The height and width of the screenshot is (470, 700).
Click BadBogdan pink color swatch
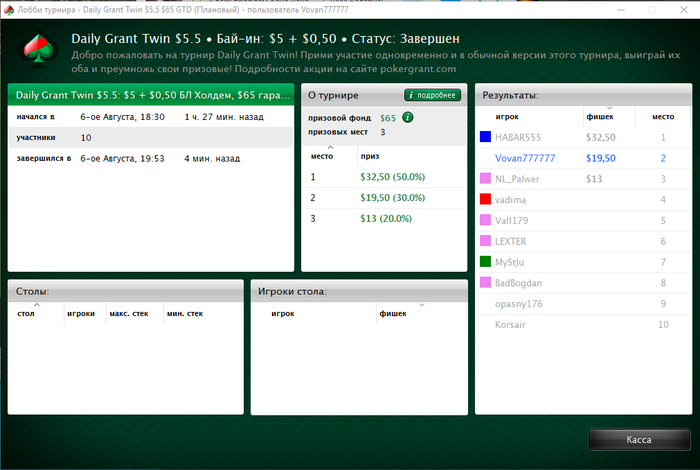pyautogui.click(x=485, y=283)
